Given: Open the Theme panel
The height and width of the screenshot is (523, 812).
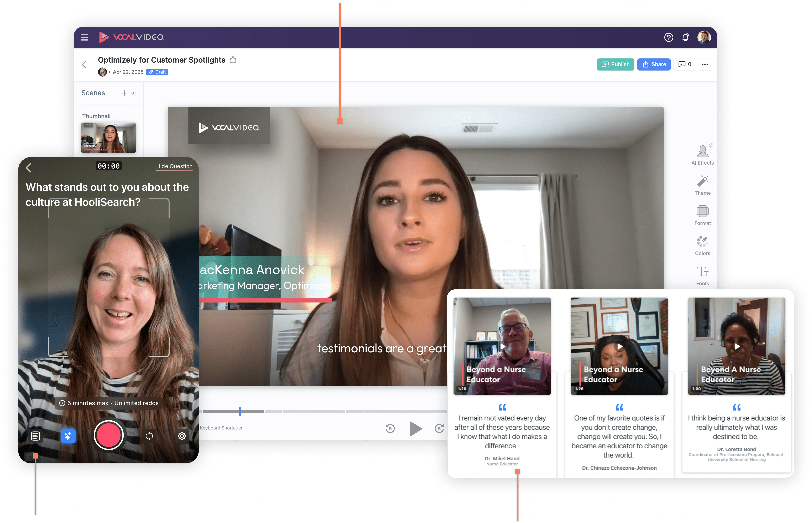Looking at the screenshot, I should tap(703, 185).
